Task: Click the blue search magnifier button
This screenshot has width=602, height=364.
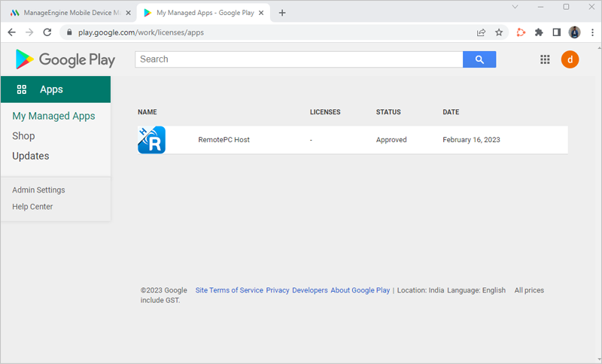Action: click(479, 59)
